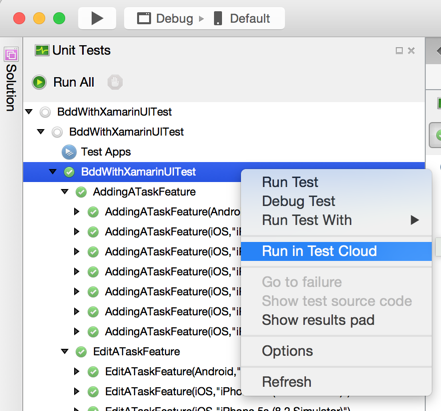Select the Test Apps row
The width and height of the screenshot is (441, 411).
224,152
